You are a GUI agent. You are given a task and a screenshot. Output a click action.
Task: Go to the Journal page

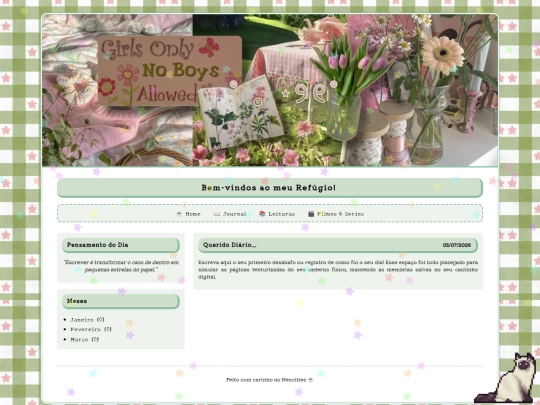pos(230,214)
